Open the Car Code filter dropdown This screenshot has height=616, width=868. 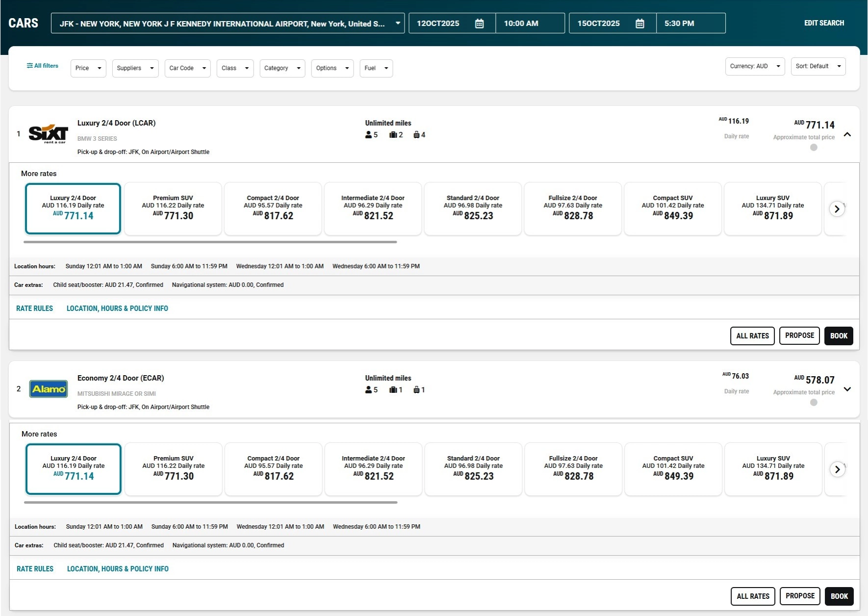(187, 68)
